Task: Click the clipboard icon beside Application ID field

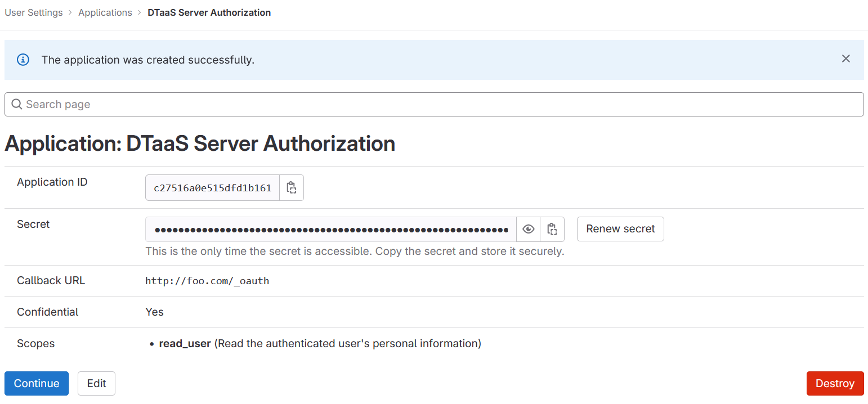Action: coord(292,187)
